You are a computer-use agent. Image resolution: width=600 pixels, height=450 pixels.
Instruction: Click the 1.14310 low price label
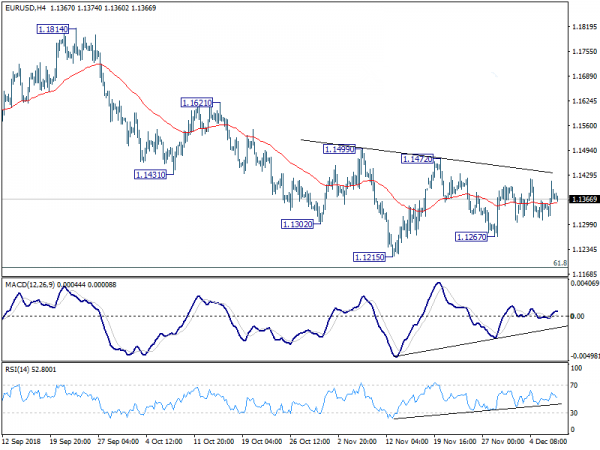[x=148, y=174]
